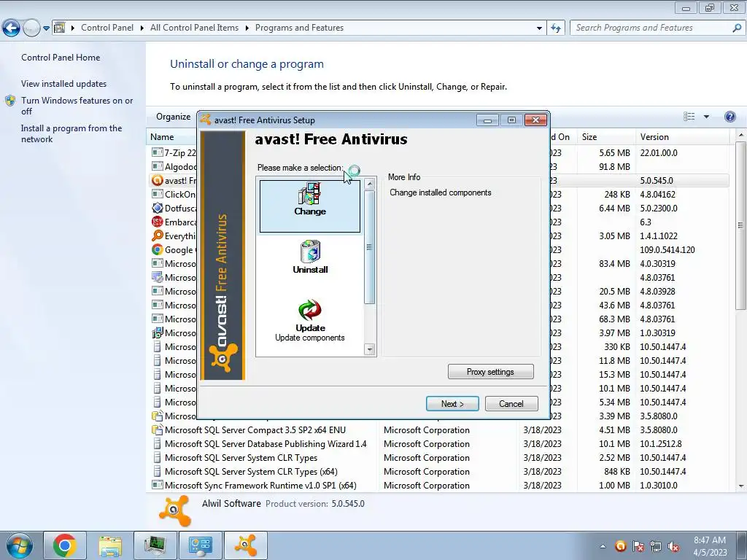Viewport: 747px width, 560px height.
Task: Click the 91.8 MB size cell
Action: (x=614, y=167)
